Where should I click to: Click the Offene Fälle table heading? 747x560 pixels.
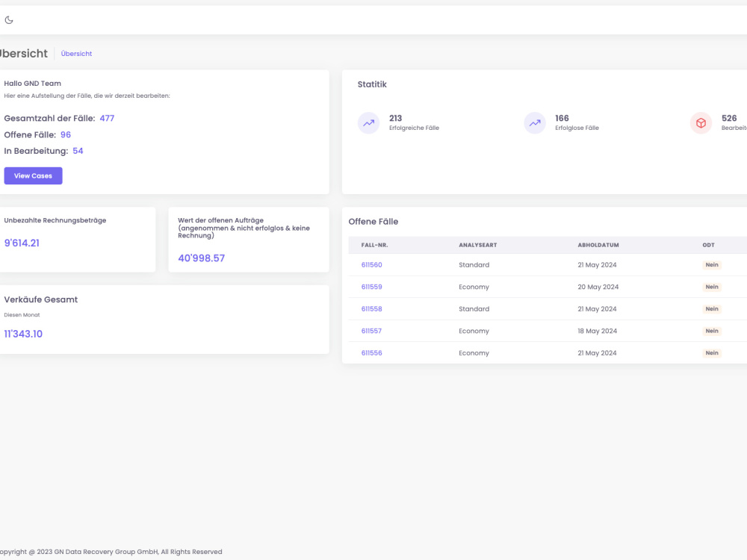[x=373, y=222]
